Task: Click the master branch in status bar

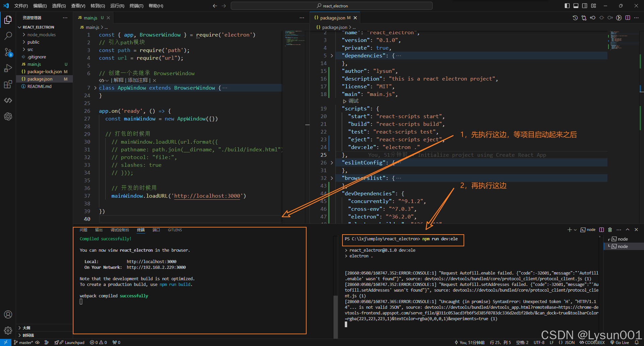Action: pyautogui.click(x=23, y=343)
